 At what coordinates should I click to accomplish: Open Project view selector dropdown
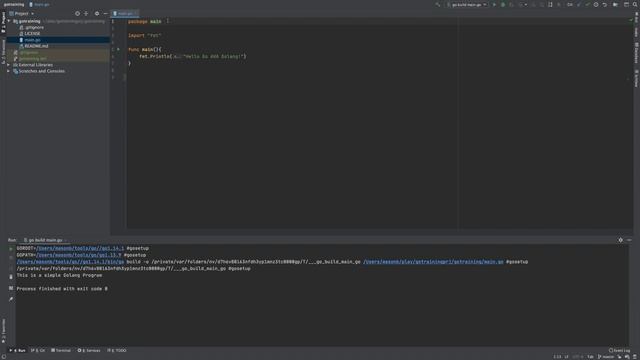[22, 13]
